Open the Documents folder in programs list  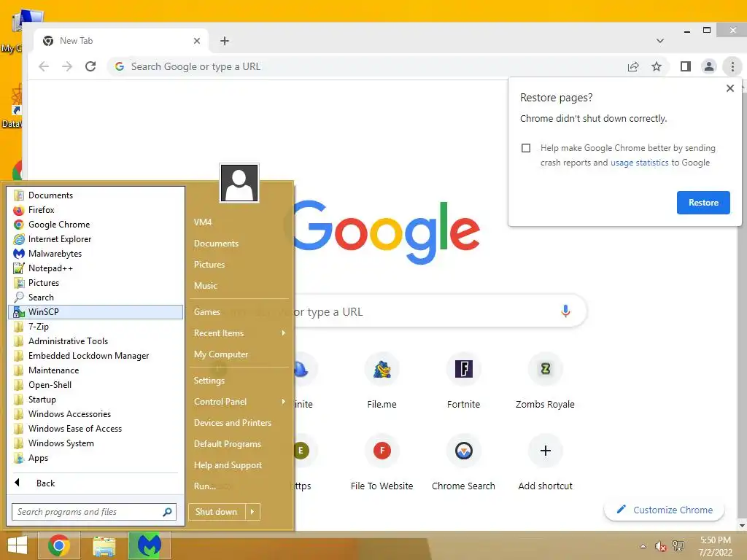point(96,195)
